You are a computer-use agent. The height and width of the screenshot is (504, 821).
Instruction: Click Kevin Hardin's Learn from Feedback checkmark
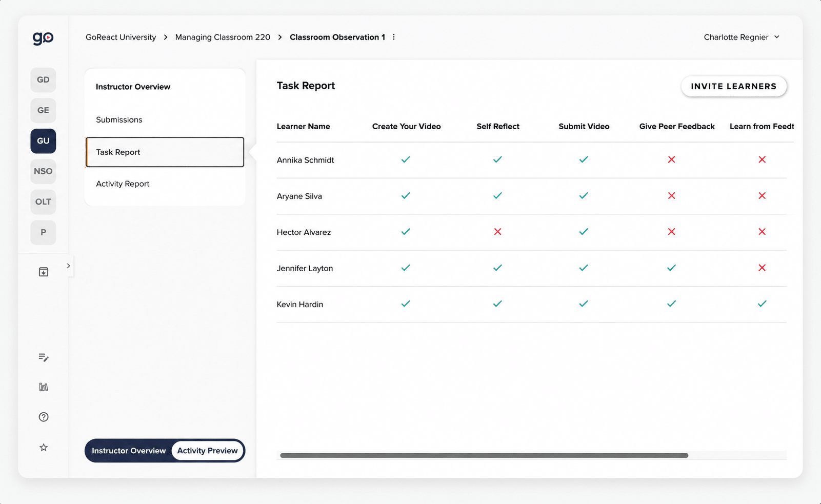pyautogui.click(x=762, y=304)
